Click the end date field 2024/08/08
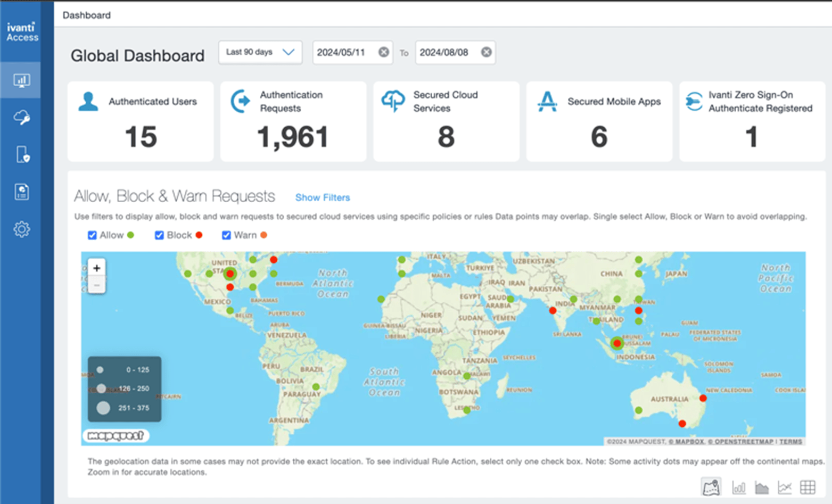The image size is (832, 504). [x=456, y=52]
